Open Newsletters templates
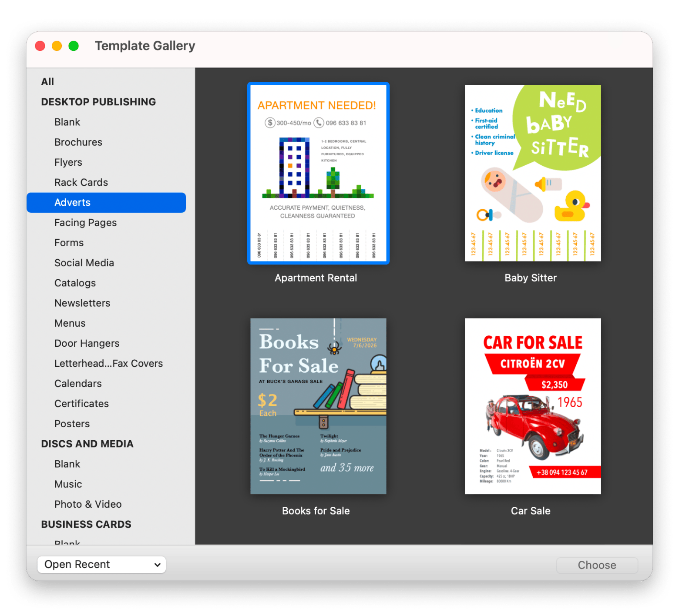 tap(82, 303)
